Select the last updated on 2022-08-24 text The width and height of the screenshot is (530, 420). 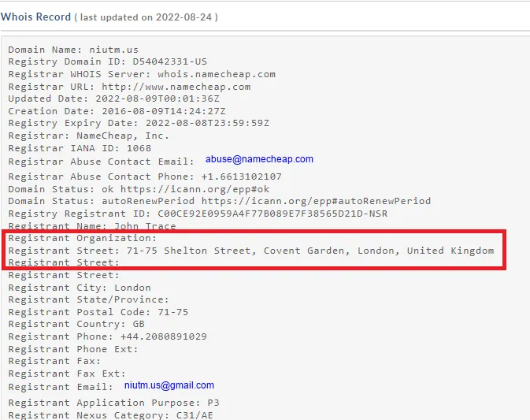[146, 17]
